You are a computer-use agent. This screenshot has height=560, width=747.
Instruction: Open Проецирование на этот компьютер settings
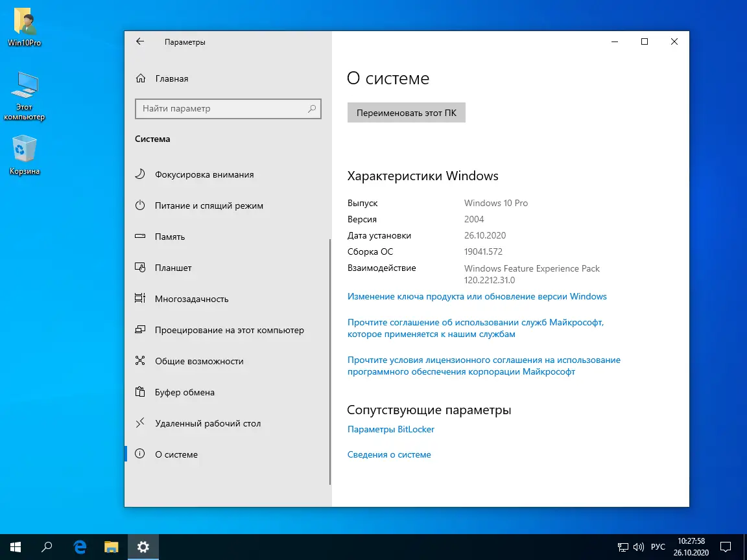[229, 330]
